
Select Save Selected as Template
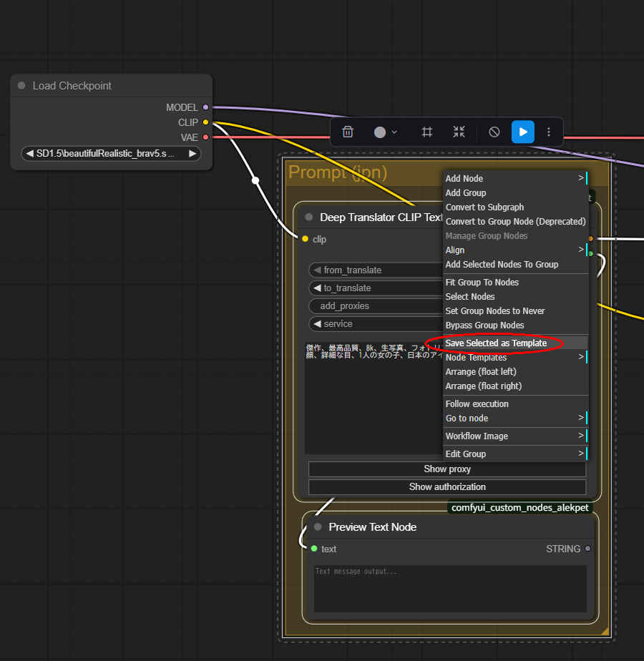coord(496,343)
